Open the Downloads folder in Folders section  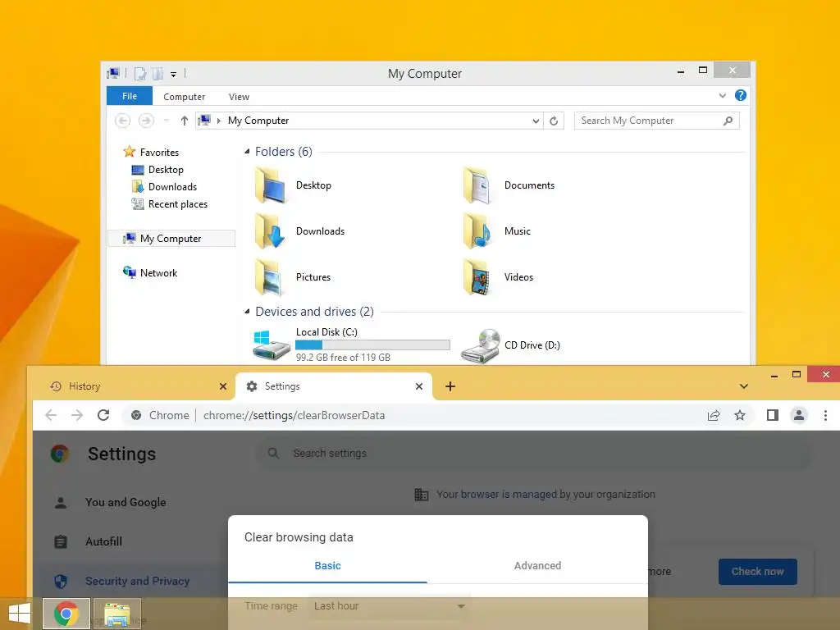(269, 231)
